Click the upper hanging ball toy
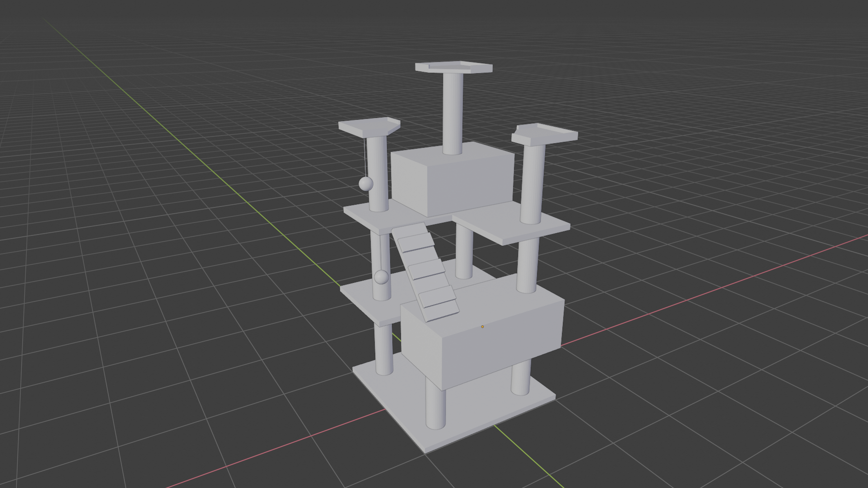This screenshot has height=488, width=868. [366, 183]
